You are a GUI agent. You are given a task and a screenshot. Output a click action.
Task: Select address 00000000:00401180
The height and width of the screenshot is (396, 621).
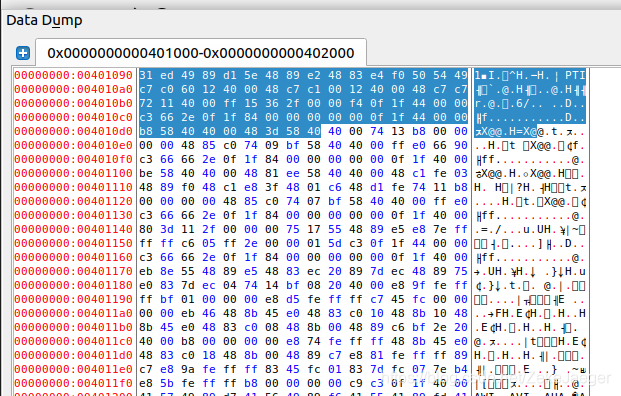[x=74, y=285]
